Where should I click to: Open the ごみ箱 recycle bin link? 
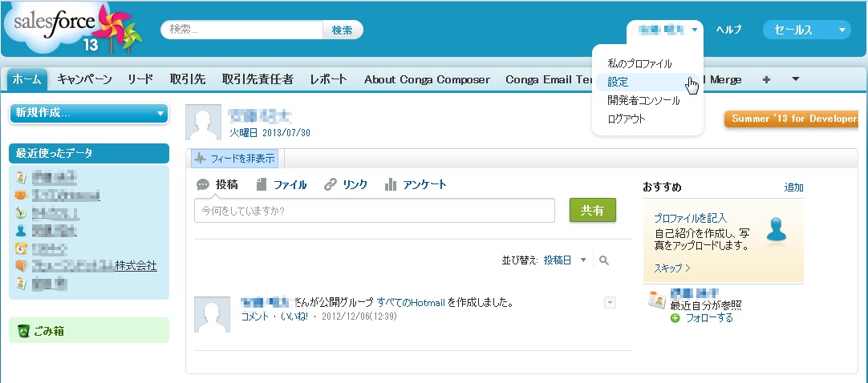47,331
